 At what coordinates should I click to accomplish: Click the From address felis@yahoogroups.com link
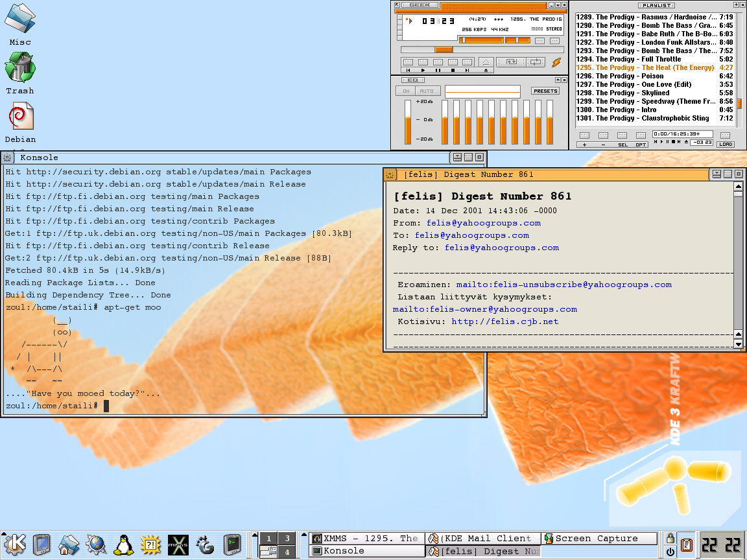click(484, 223)
